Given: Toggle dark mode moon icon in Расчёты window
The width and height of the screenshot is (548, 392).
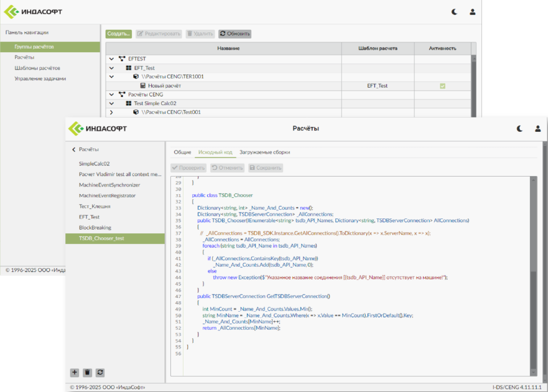Looking at the screenshot, I should coord(519,129).
